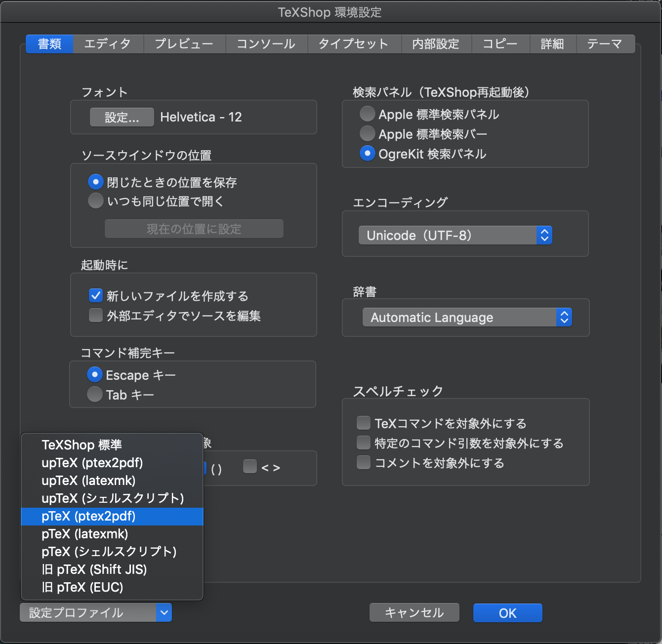Choose upTeX (シェルスクリプト) profile
This screenshot has height=644, width=662.
click(112, 498)
